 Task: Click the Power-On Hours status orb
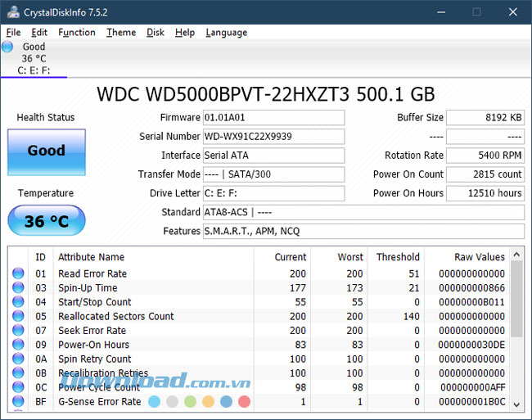pyautogui.click(x=18, y=345)
